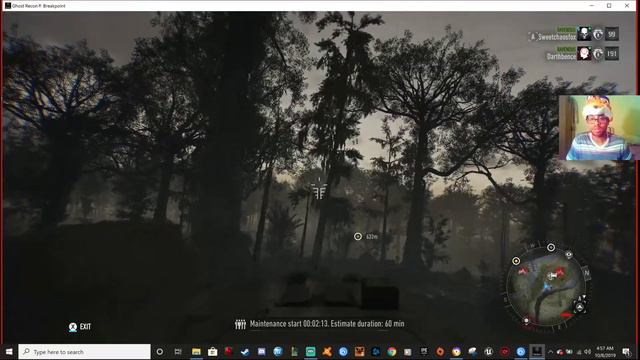Click the yellow objective marker on minimap rim
The image size is (640, 360).
click(516, 261)
